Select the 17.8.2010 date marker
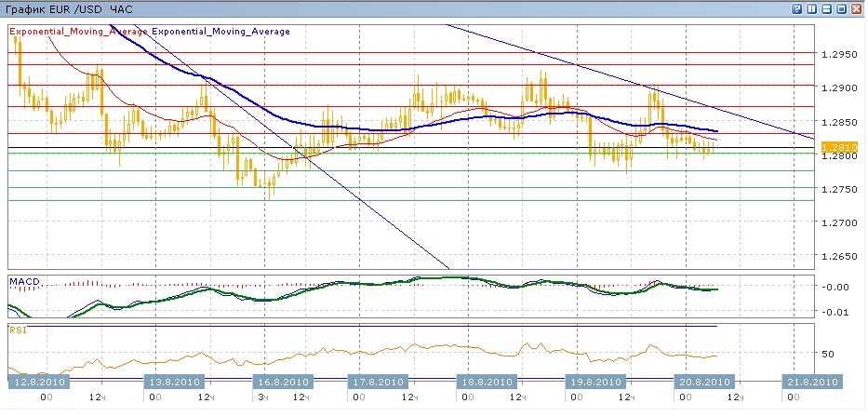The height and width of the screenshot is (417, 868). click(x=376, y=382)
